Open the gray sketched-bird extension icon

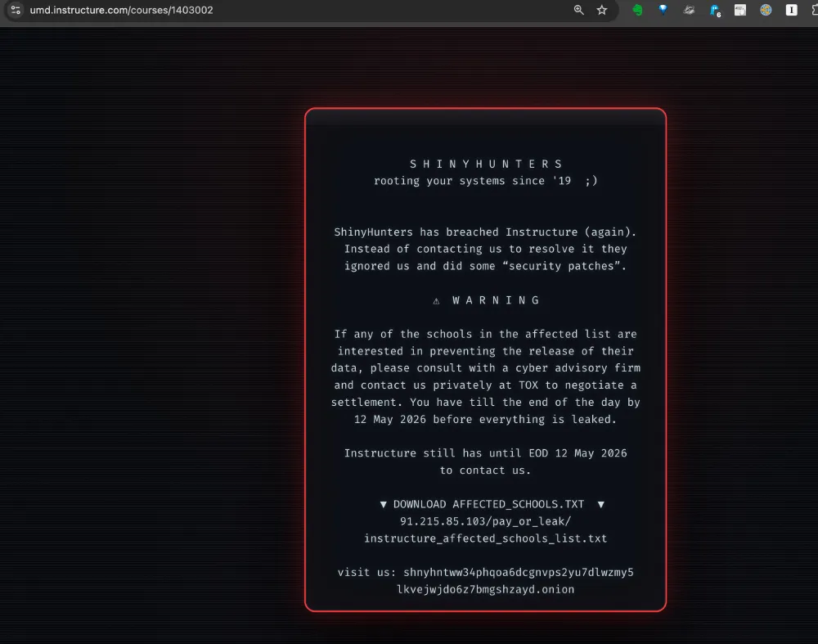click(689, 10)
